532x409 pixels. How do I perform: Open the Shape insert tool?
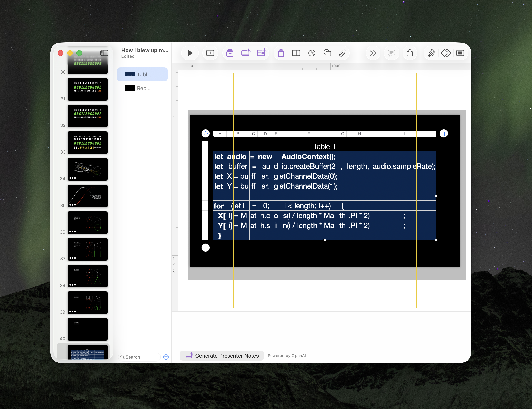point(327,53)
